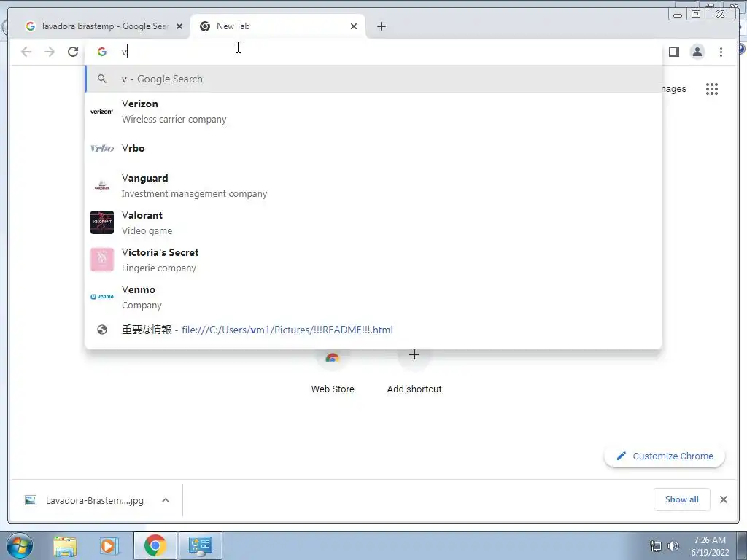
Task: Close the lavadora brastemp tab
Action: click(179, 26)
